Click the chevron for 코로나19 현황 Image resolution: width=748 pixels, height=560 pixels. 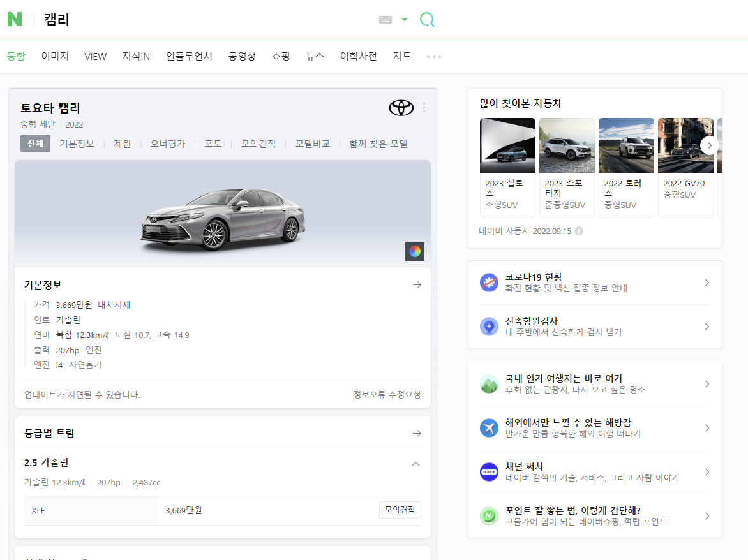707,283
